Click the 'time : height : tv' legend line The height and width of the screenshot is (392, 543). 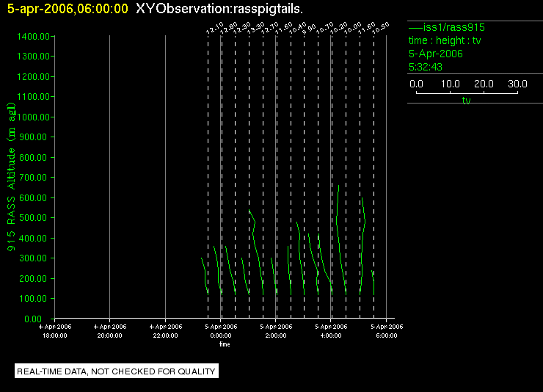(x=445, y=40)
